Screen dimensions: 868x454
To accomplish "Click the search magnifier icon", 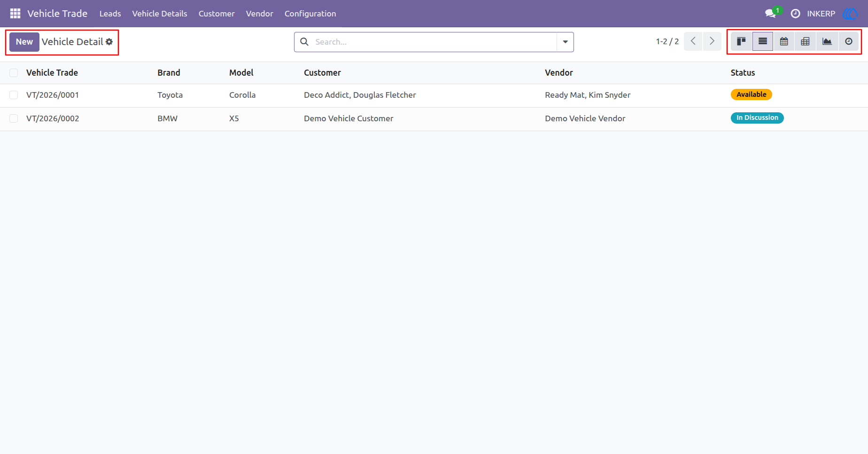I will 304,42.
